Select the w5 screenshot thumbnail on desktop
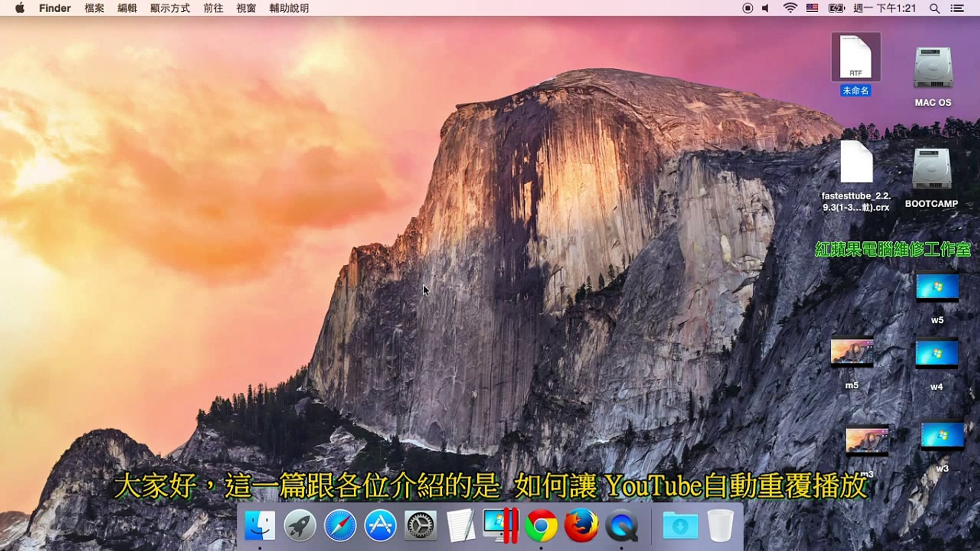This screenshot has height=551, width=980. tap(937, 287)
